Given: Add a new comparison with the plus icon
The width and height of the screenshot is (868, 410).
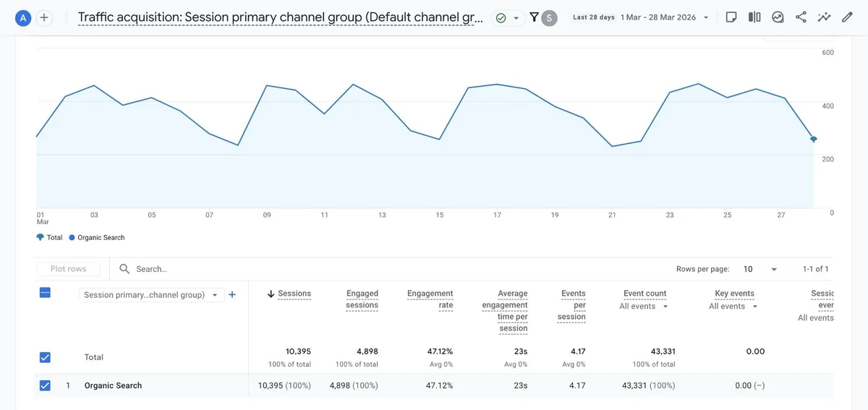Looking at the screenshot, I should [x=44, y=18].
